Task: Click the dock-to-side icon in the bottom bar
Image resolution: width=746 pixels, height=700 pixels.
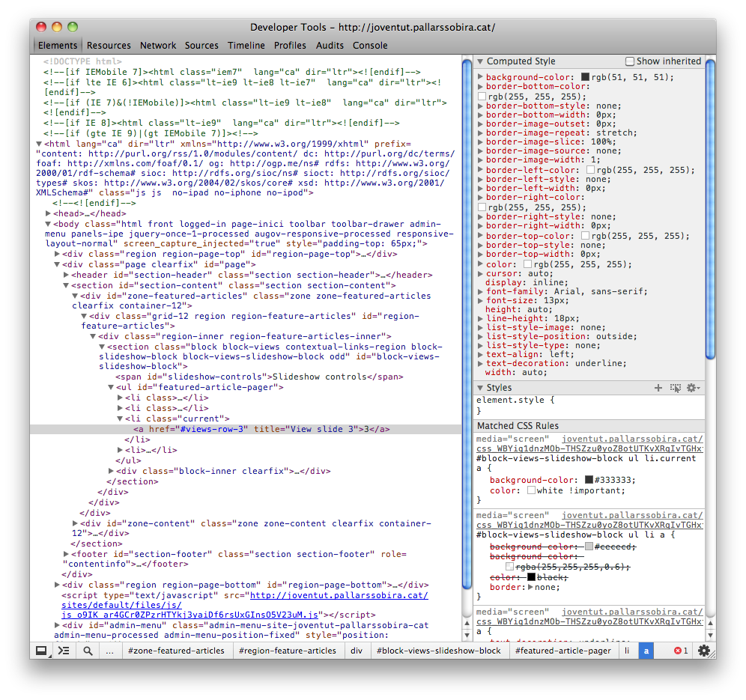Action: coord(41,651)
